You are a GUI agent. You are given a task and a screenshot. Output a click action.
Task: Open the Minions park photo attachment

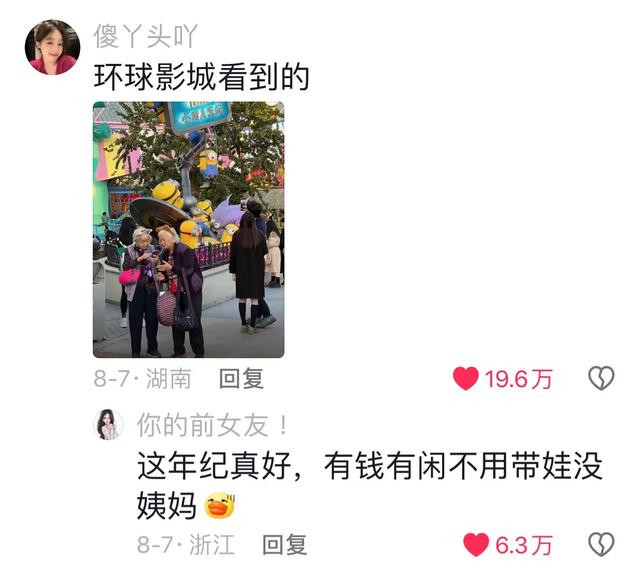click(189, 229)
